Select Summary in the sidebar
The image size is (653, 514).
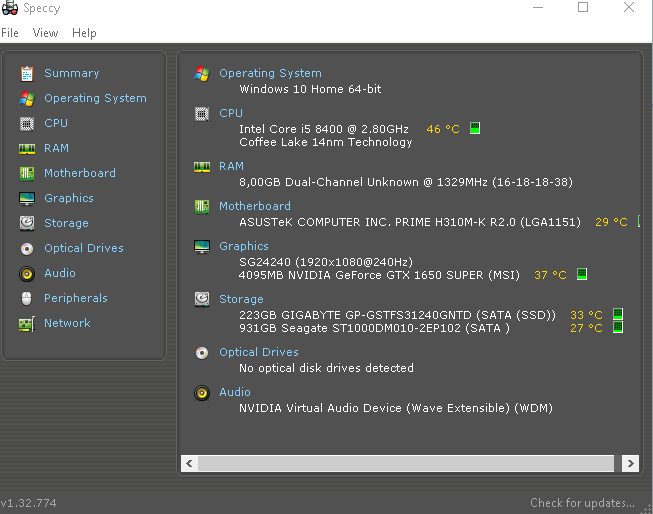click(72, 73)
